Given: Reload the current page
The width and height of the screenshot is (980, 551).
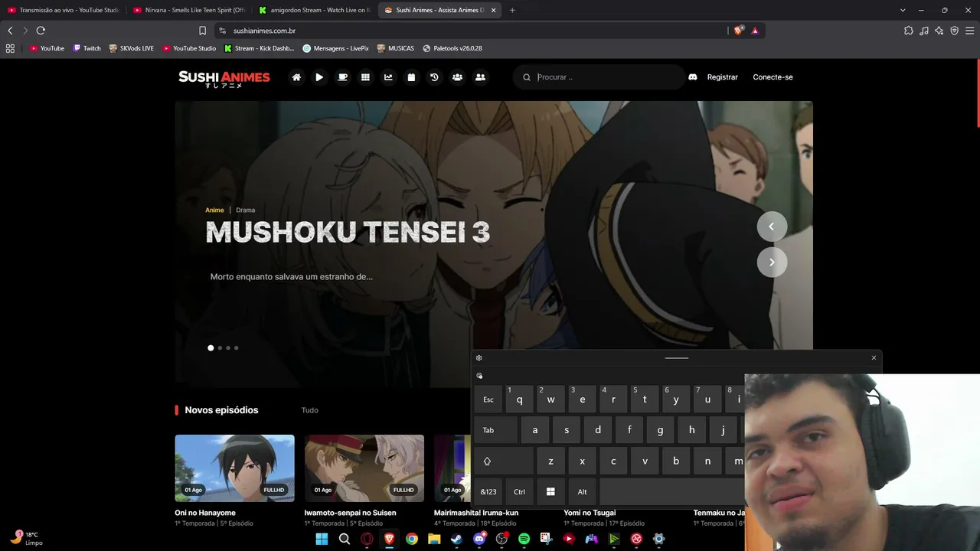Looking at the screenshot, I should tap(41, 31).
